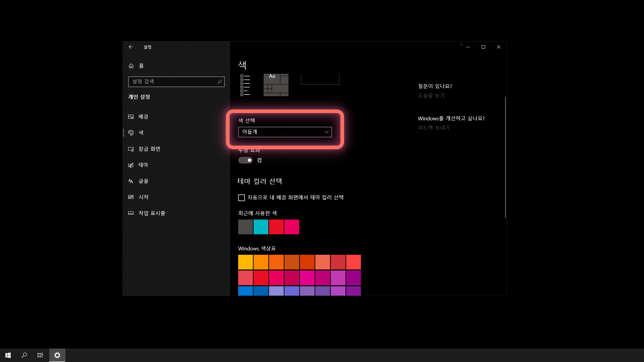Choose the yellow swatch in Windows 색상표

click(x=246, y=262)
